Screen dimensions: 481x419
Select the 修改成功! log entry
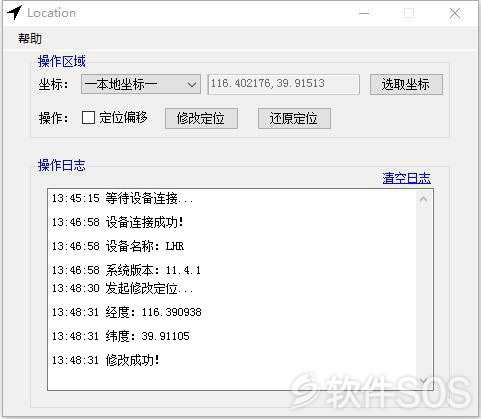coord(106,360)
